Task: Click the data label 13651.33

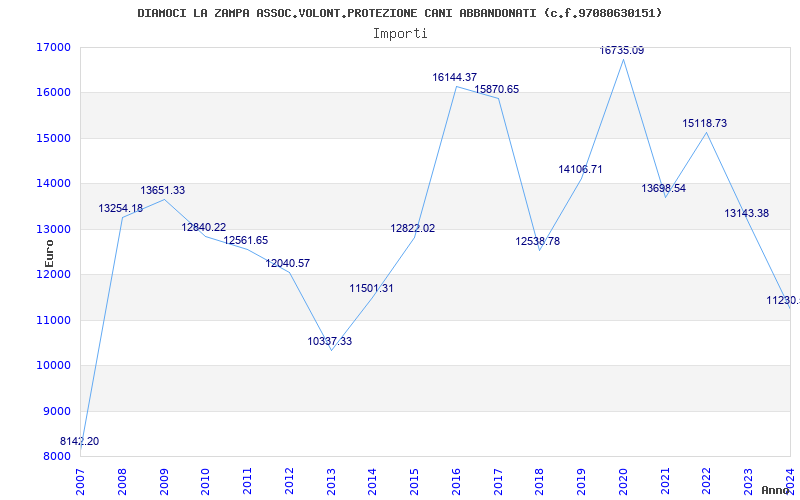Action: 163,190
